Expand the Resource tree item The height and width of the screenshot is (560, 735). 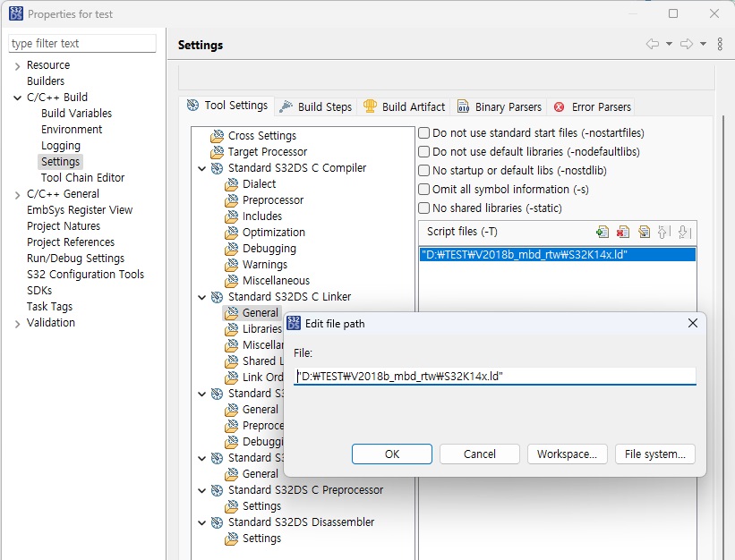click(x=19, y=64)
